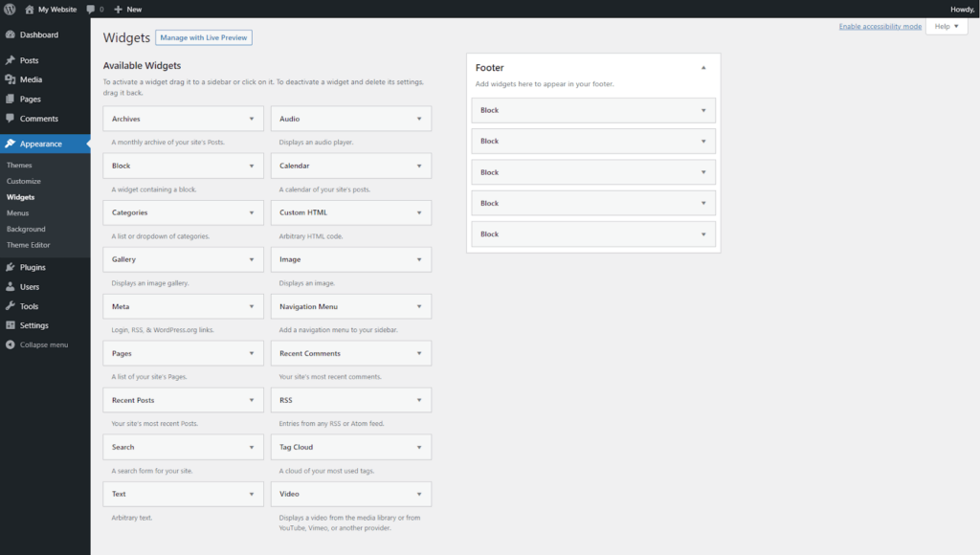Select the Pages widget title
This screenshot has height=555, width=980.
point(122,353)
